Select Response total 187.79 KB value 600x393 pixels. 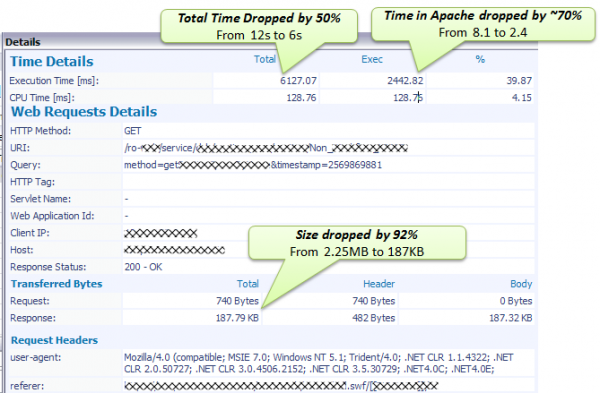(x=237, y=318)
